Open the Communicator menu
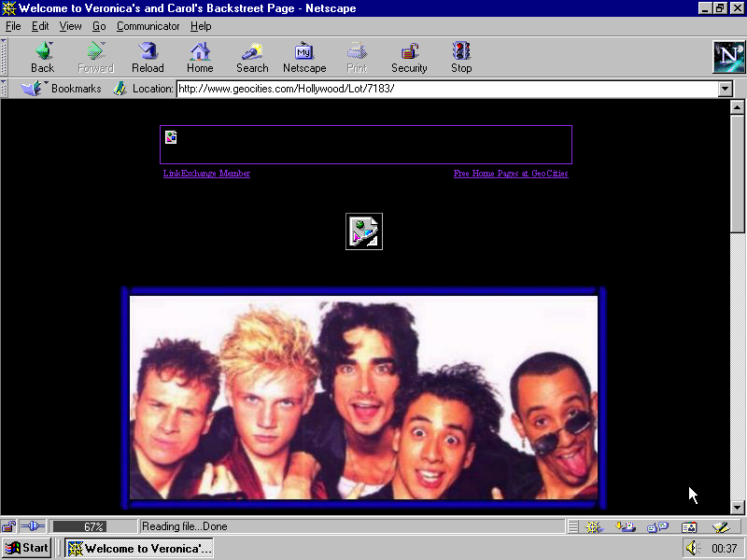Image resolution: width=747 pixels, height=560 pixels. pyautogui.click(x=148, y=26)
